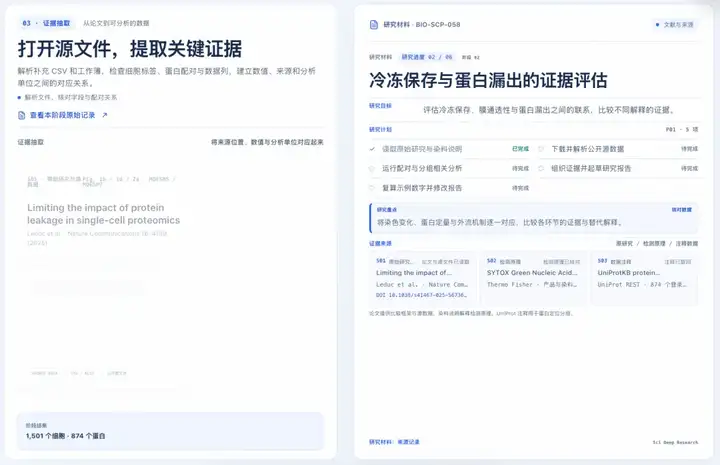
Task: Open the 文献与来源 tag at top right
Action: point(675,25)
